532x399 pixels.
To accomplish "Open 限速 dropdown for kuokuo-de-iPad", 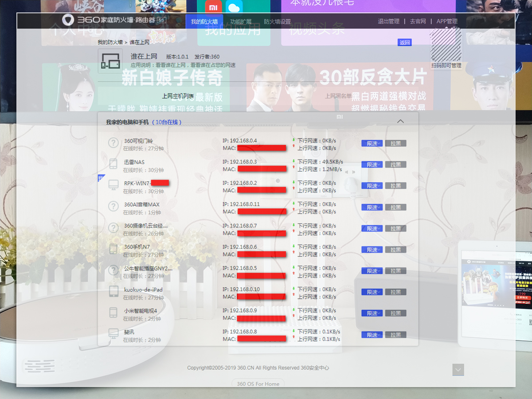I will pyautogui.click(x=372, y=292).
